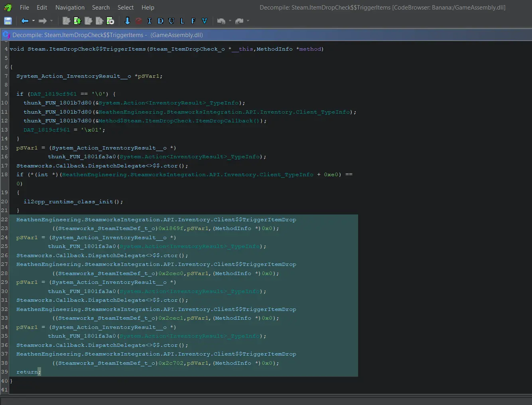Viewport: 532px width, 405px height.
Task: Navigate to next undefined with U icon
Action: click(171, 21)
